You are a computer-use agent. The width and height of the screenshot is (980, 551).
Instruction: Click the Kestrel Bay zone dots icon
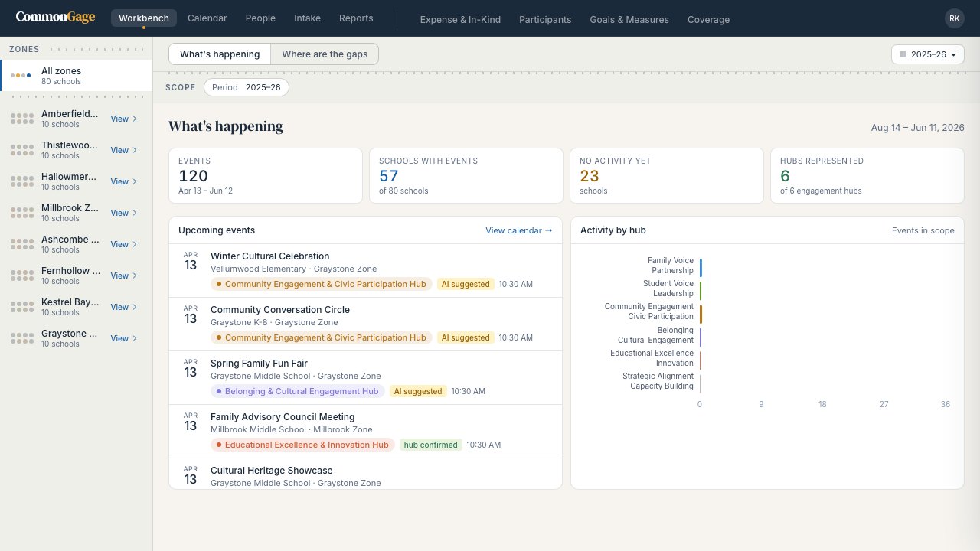click(x=21, y=307)
